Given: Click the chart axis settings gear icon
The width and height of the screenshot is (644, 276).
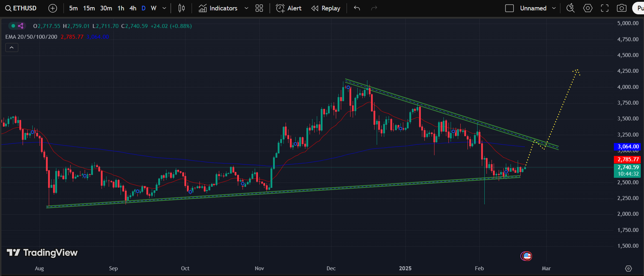Looking at the screenshot, I should (628, 268).
